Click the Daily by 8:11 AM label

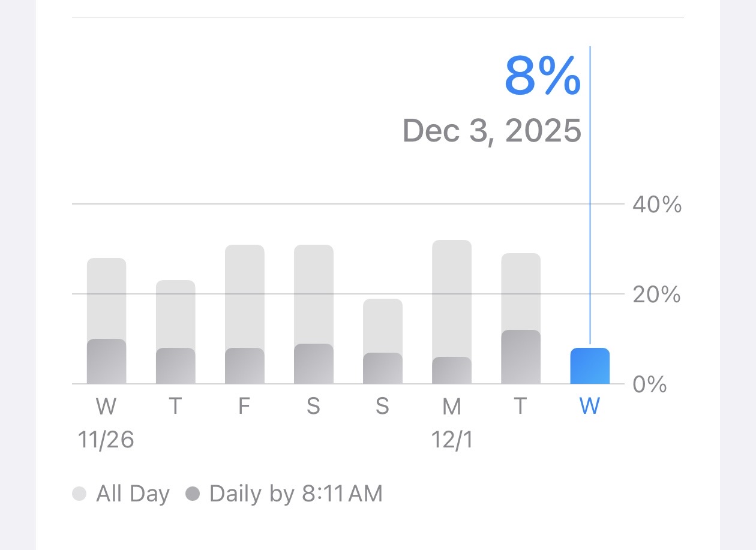296,494
